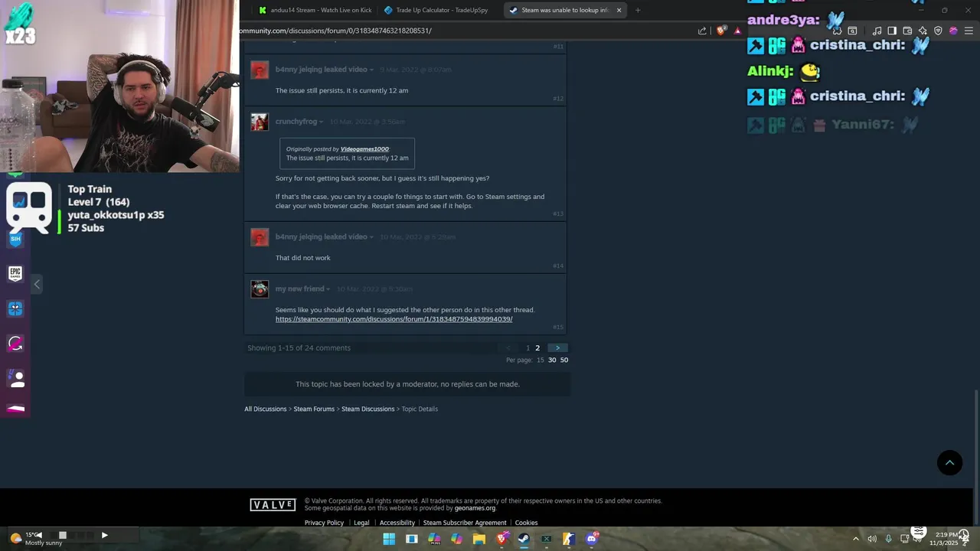Click the scroll-to-top round arrow button
Viewport: 980px width, 551px height.
tap(949, 462)
